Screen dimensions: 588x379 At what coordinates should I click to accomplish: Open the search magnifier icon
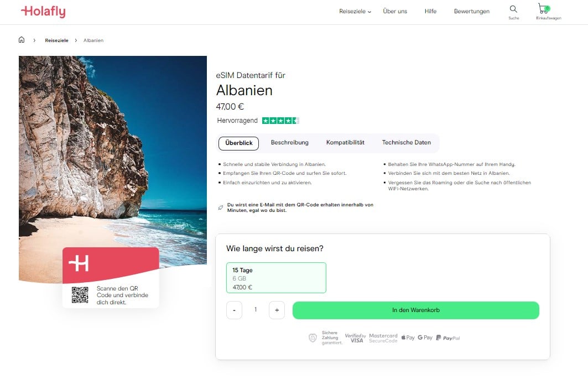[x=513, y=9]
